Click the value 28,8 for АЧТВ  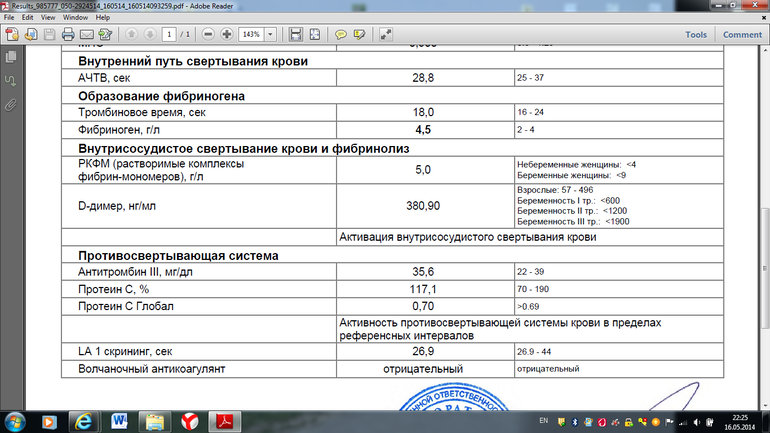(423, 78)
